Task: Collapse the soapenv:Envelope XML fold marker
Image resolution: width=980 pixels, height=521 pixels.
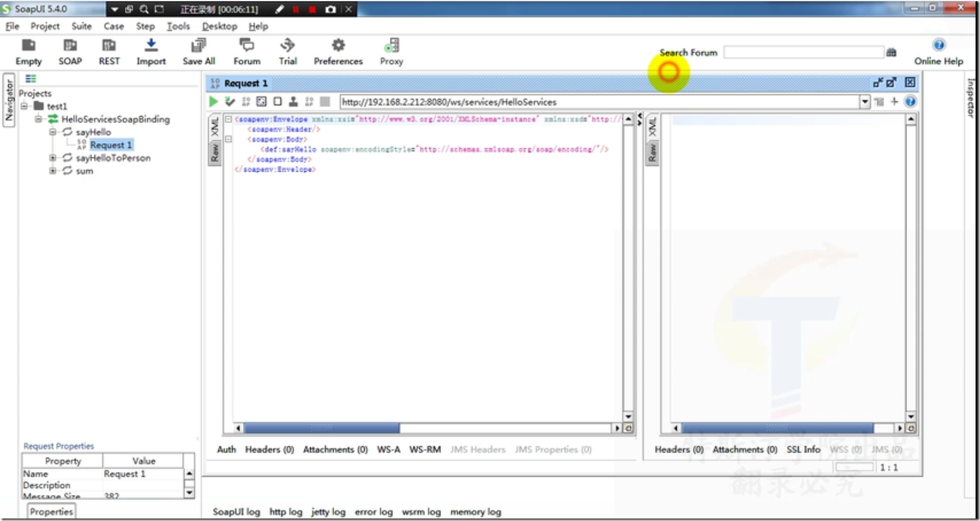Action: pos(228,119)
